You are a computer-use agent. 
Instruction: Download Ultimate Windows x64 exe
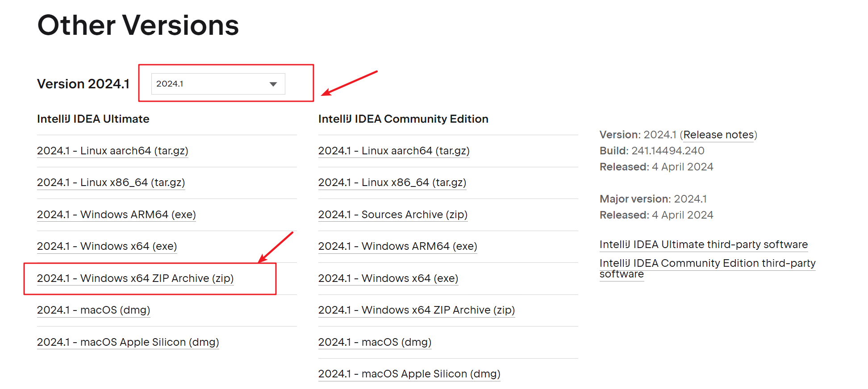tap(107, 246)
